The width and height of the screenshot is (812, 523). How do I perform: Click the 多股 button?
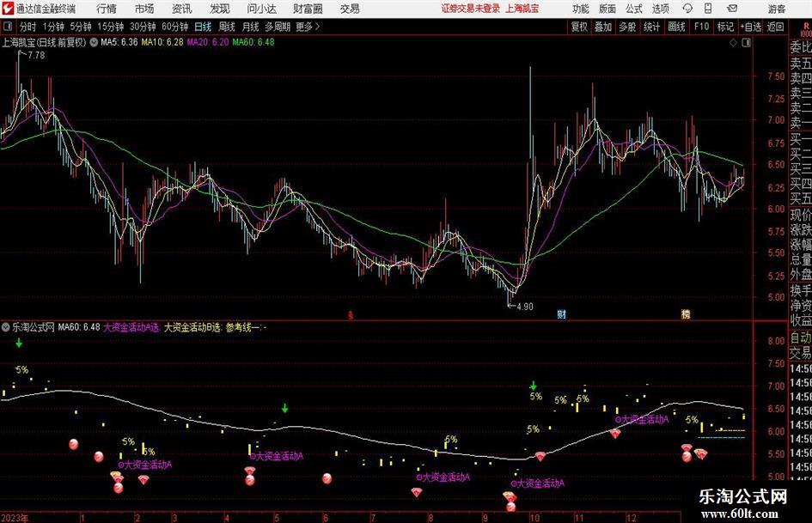pyautogui.click(x=627, y=27)
